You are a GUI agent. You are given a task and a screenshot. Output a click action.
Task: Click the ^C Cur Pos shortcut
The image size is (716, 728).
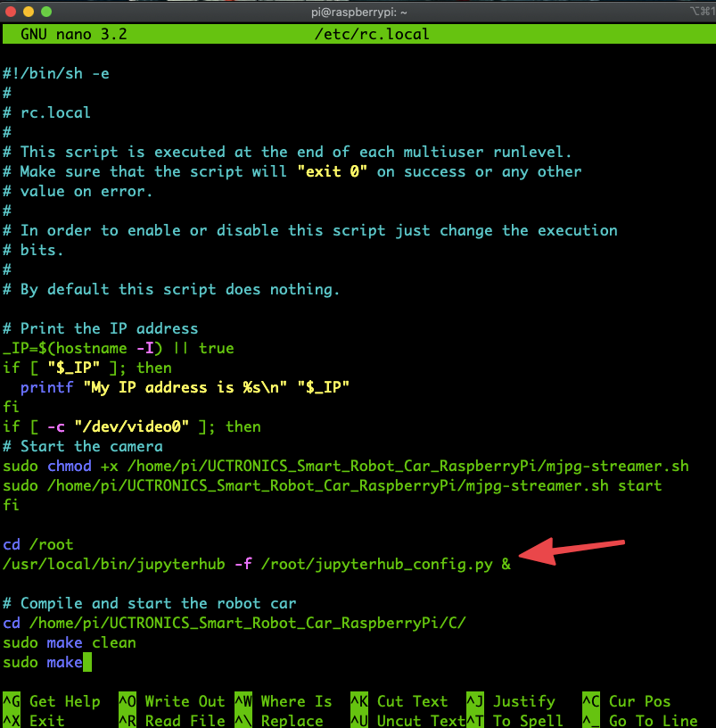(627, 701)
